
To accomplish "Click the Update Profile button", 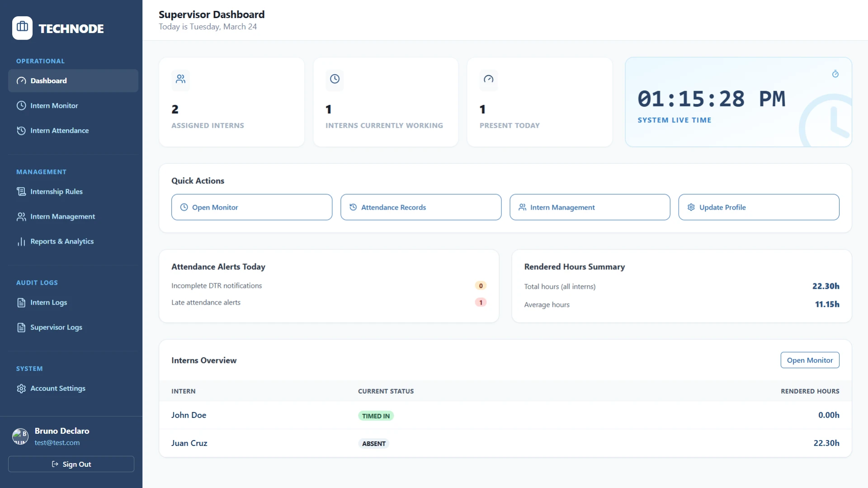I will (759, 207).
